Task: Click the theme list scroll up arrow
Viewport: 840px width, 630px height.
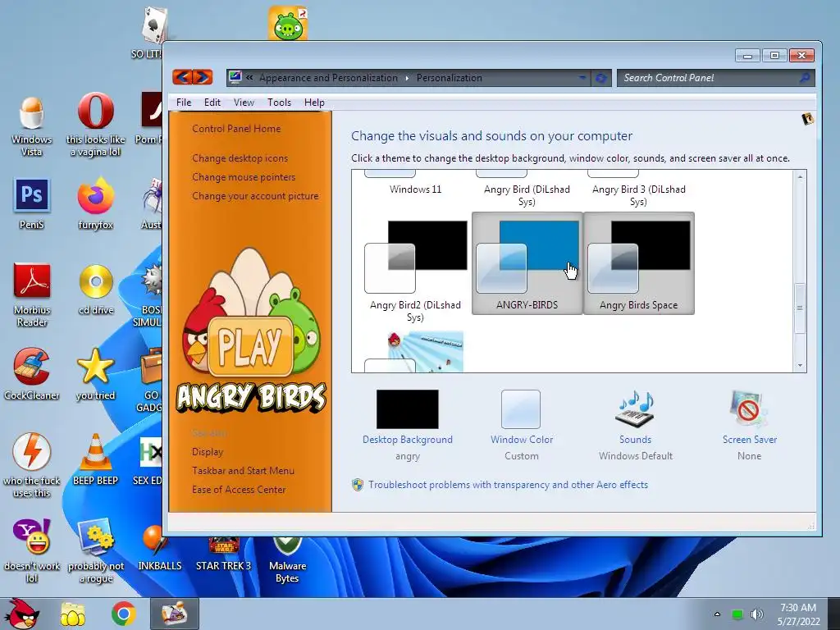Action: point(800,177)
